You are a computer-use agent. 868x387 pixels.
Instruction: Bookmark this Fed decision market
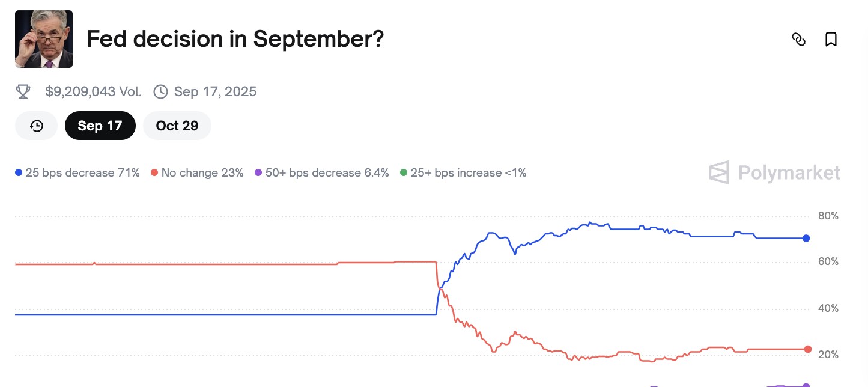tap(831, 40)
